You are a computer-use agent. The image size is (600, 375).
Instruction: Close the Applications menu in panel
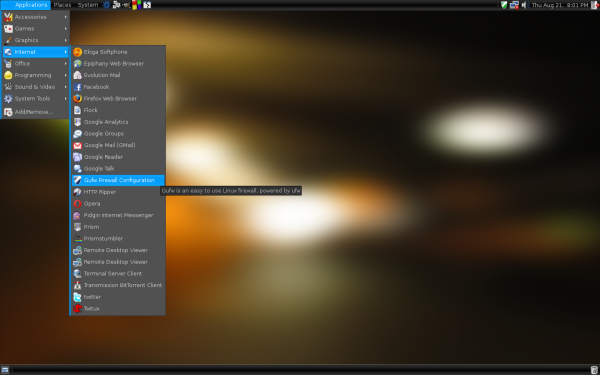click(26, 5)
